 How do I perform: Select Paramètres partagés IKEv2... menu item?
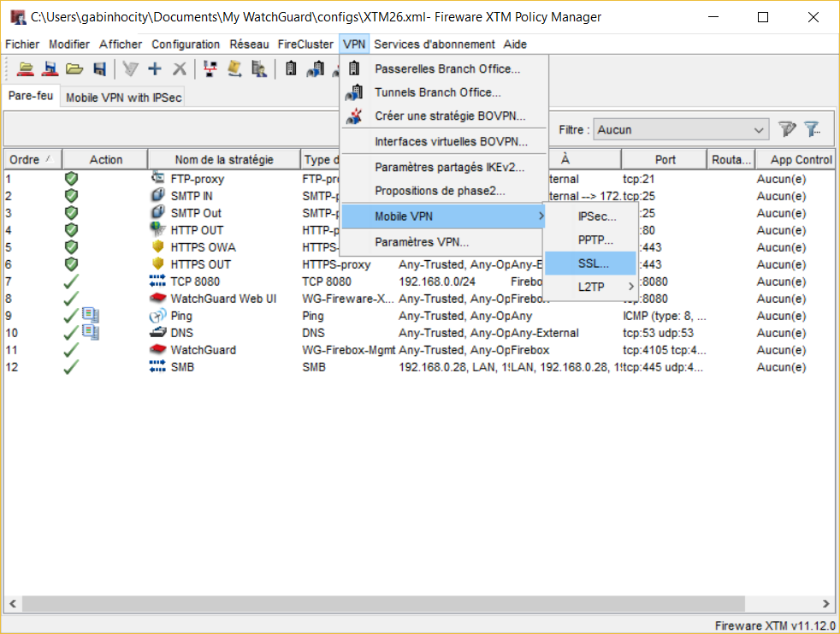click(x=444, y=167)
